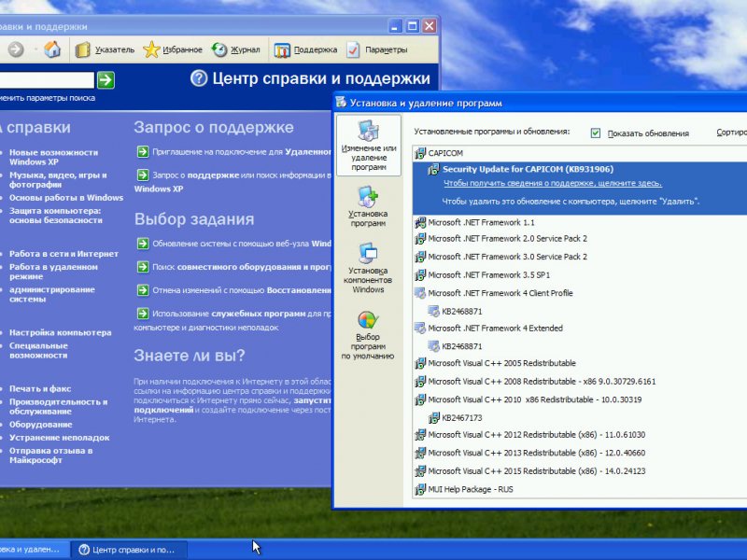Click arrow icon beside Отмена изменений task
Viewport: 747px width, 560px height.
coord(143,290)
